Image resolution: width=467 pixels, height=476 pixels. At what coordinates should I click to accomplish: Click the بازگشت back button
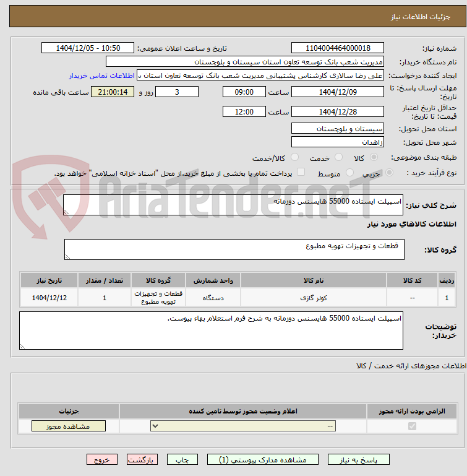142,460
